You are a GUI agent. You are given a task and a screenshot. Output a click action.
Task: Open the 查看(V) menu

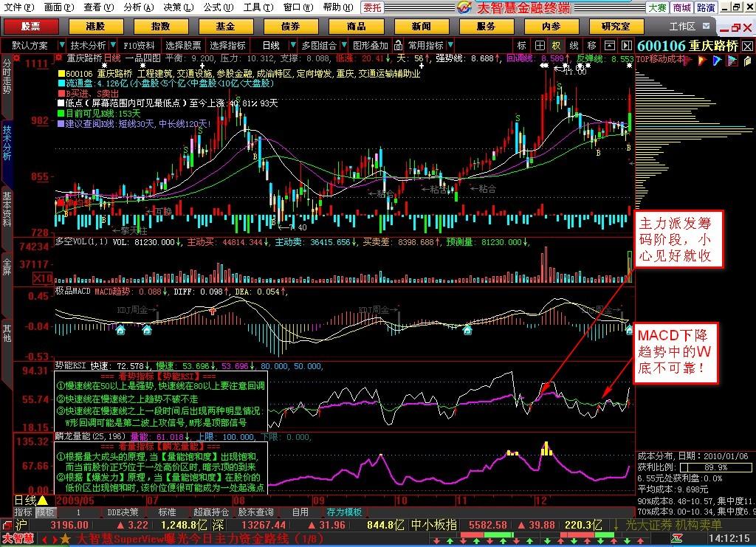click(98, 7)
